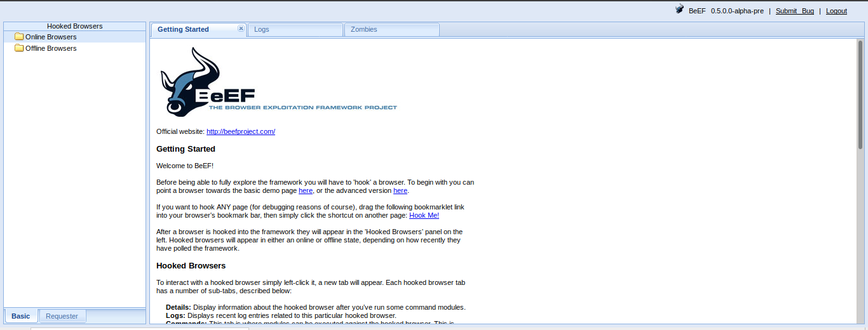Viewport: 868px width, 330px height.
Task: Switch to the Requester tab
Action: click(62, 316)
